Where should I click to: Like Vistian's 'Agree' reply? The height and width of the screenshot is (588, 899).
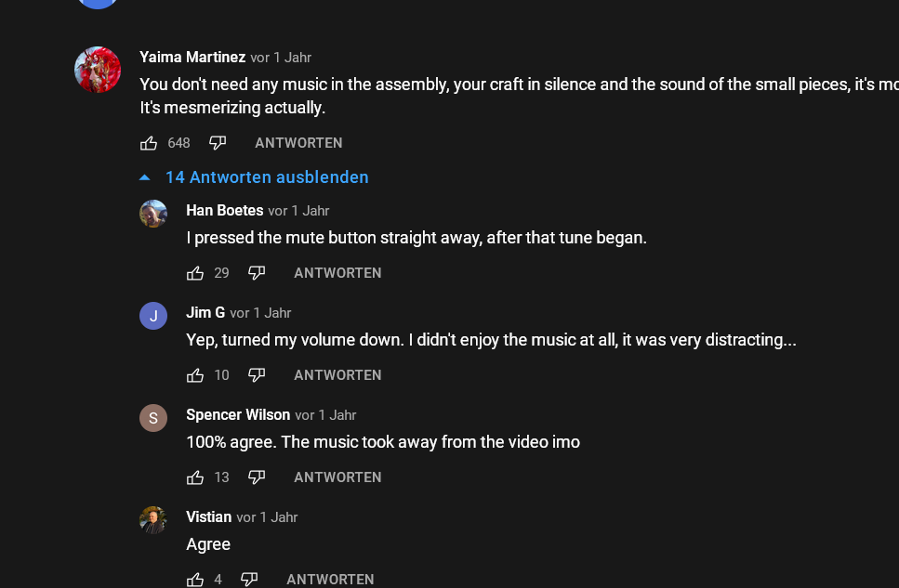[195, 580]
